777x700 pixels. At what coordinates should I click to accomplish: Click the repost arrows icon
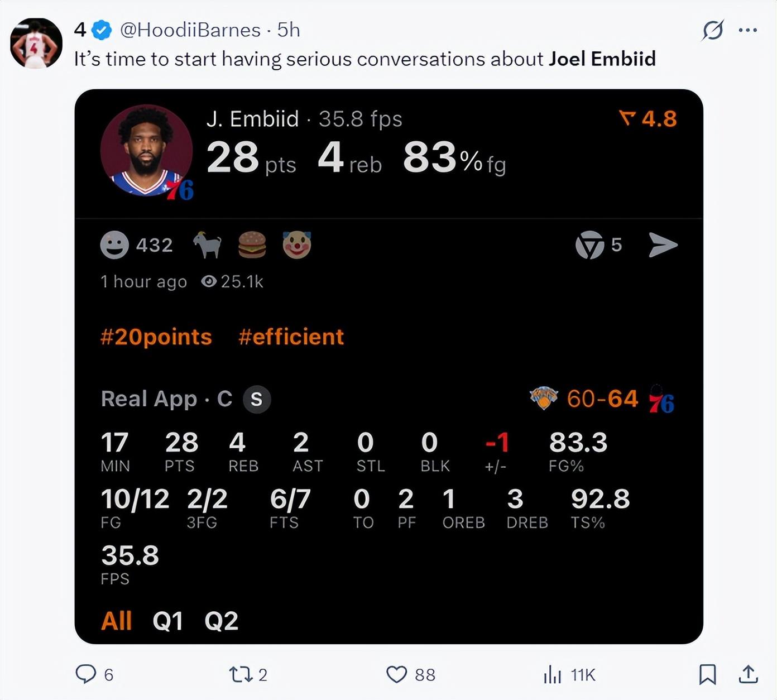point(241,674)
